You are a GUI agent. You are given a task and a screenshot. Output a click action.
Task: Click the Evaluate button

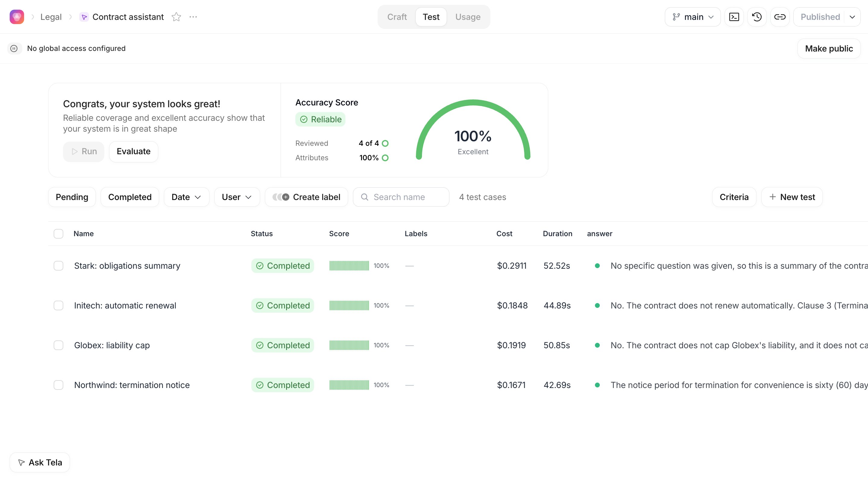coord(134,152)
